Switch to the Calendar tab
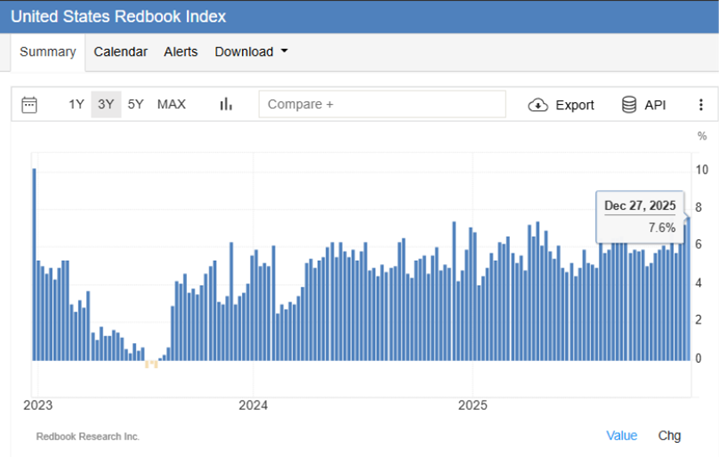The width and height of the screenshot is (719, 457). (x=120, y=52)
